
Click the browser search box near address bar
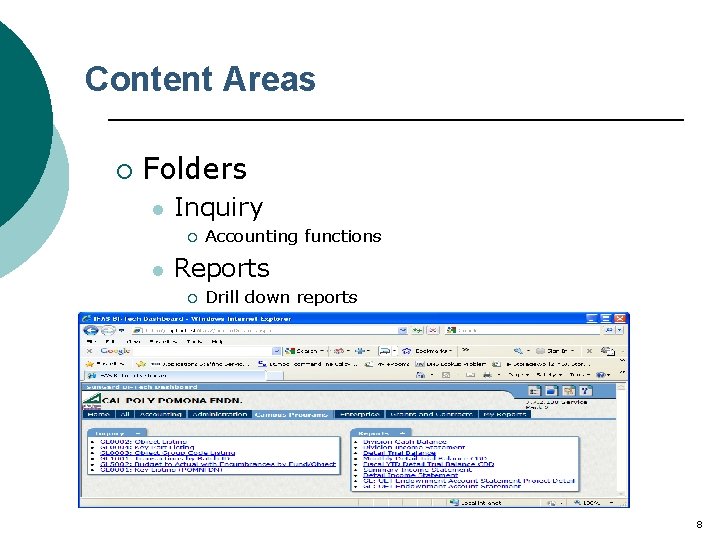click(x=523, y=330)
